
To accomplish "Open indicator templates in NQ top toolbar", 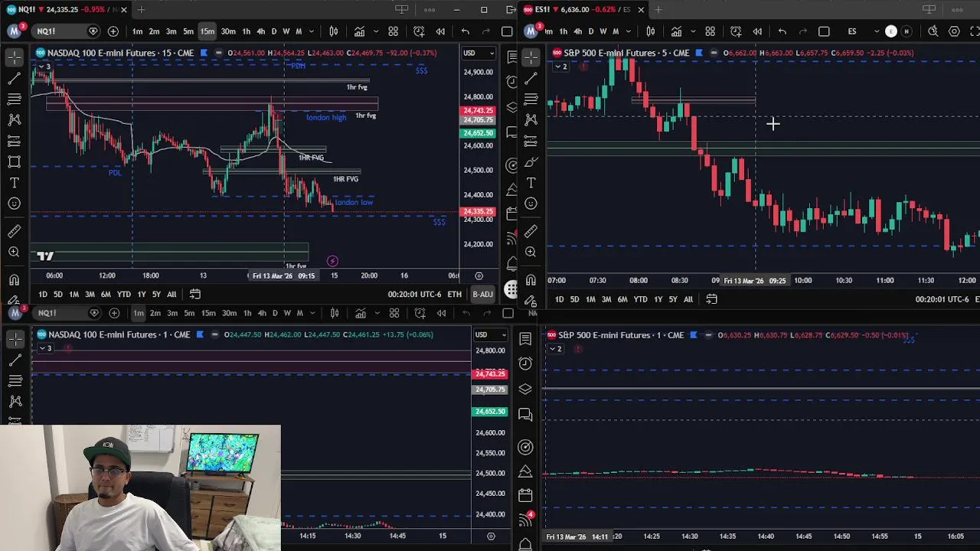I will point(393,31).
